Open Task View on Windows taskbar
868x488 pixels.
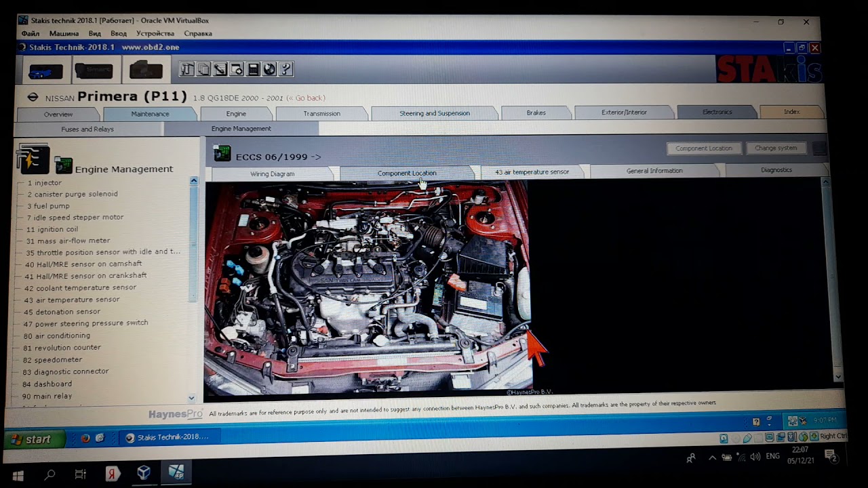click(x=80, y=474)
